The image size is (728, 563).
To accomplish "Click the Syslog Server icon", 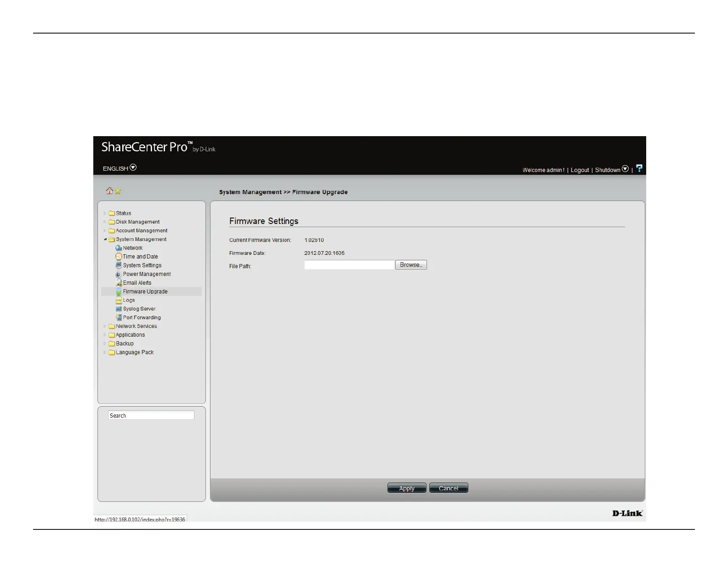I will coord(119,309).
